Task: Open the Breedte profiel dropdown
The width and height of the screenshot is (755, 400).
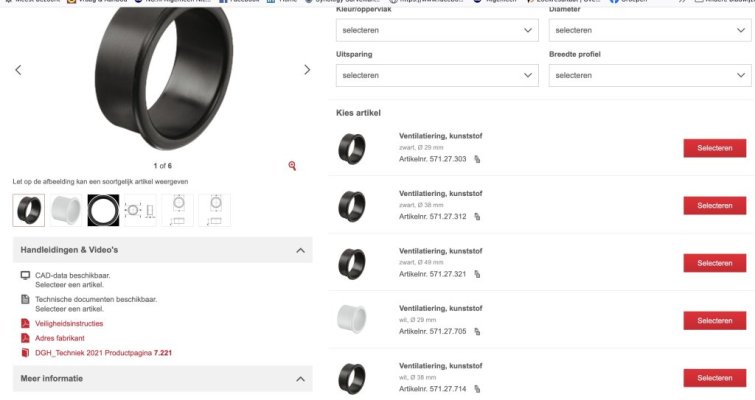Action: pyautogui.click(x=650, y=75)
